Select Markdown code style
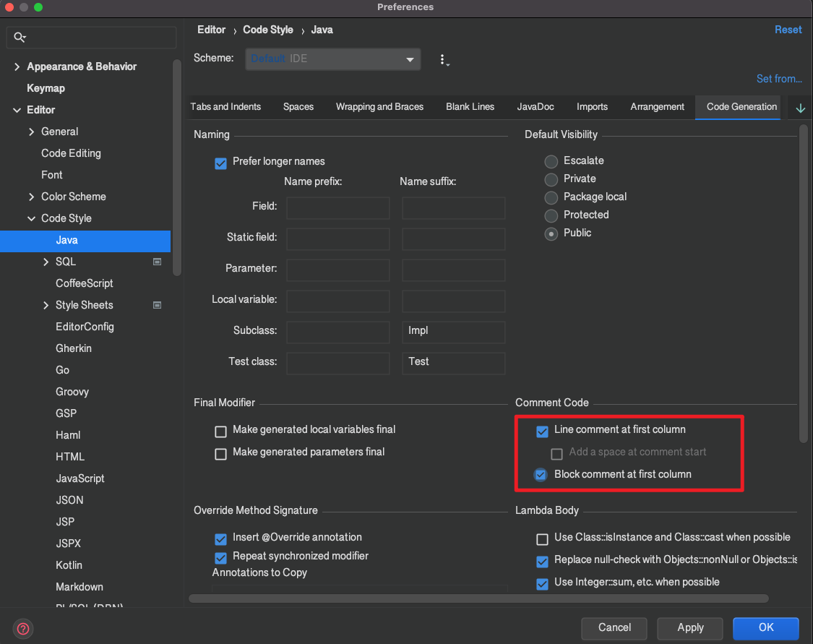Screen dimensions: 813x644 tap(79, 587)
